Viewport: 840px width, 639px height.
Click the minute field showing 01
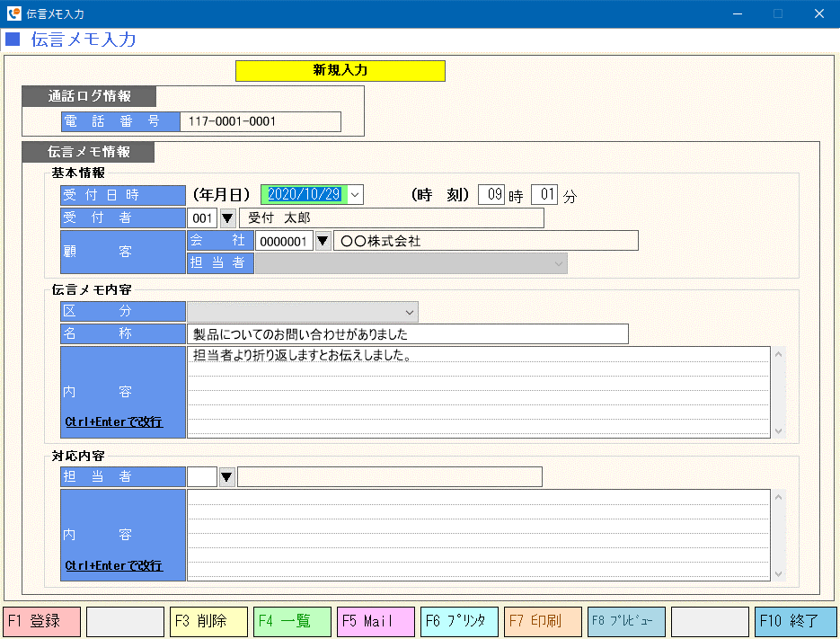click(544, 194)
